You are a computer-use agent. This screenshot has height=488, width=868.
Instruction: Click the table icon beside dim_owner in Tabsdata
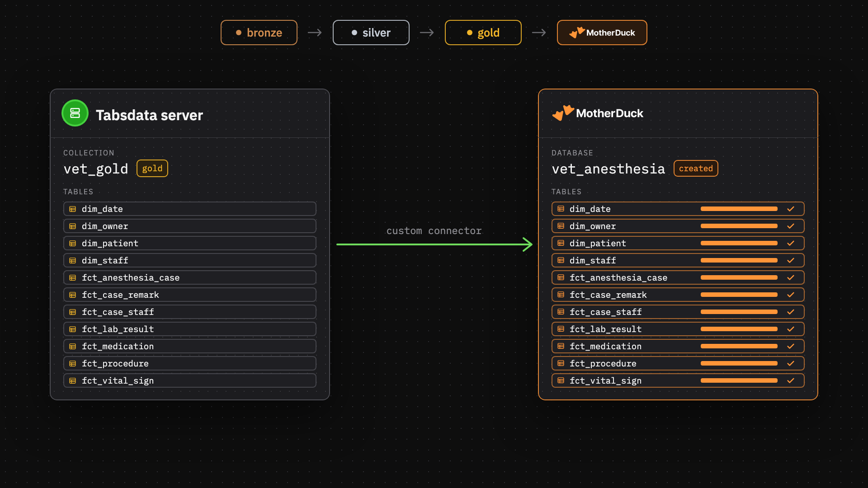tap(72, 226)
